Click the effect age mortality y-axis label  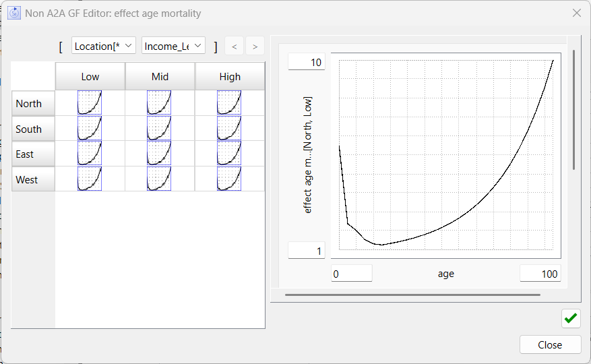coord(307,154)
